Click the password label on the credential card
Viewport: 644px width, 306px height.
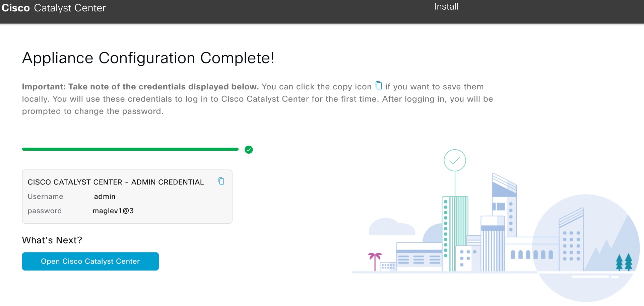tap(45, 211)
